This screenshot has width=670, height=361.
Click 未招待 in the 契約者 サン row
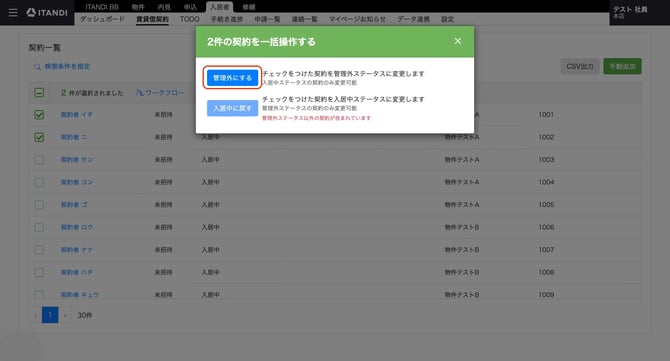point(163,160)
